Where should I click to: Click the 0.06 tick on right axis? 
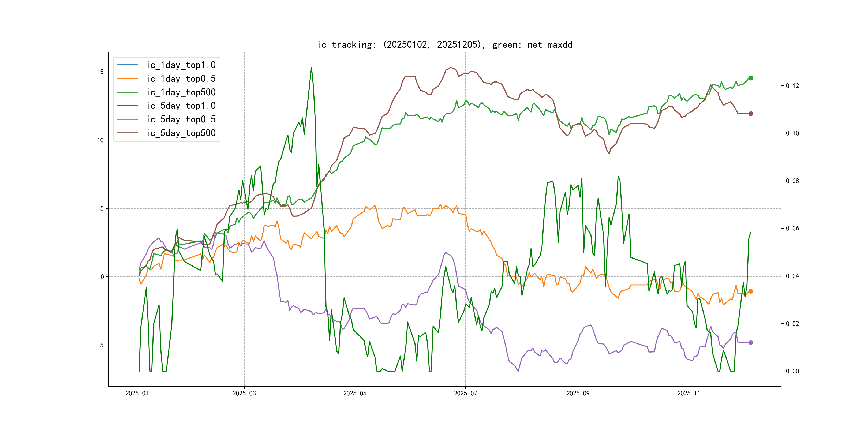coord(792,229)
